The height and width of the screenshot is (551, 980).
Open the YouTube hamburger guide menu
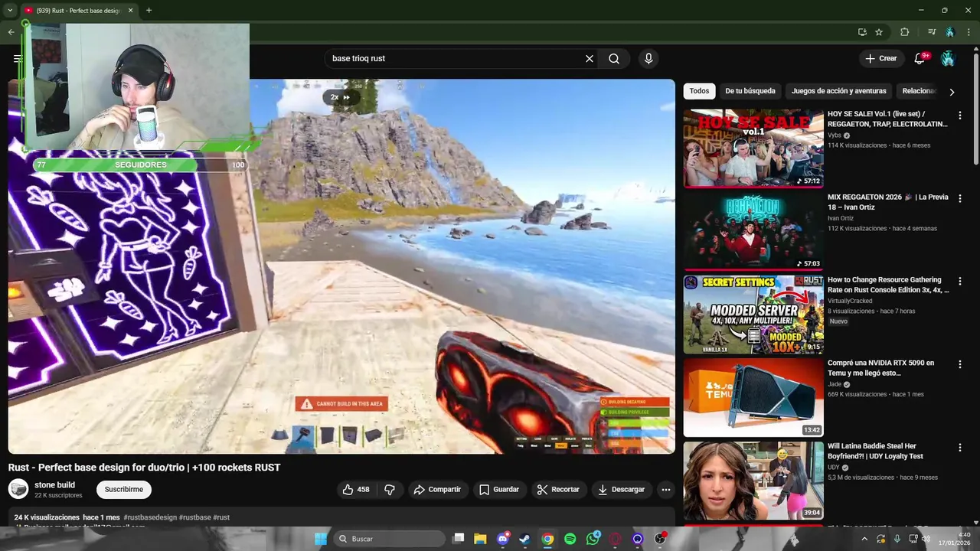click(17, 58)
